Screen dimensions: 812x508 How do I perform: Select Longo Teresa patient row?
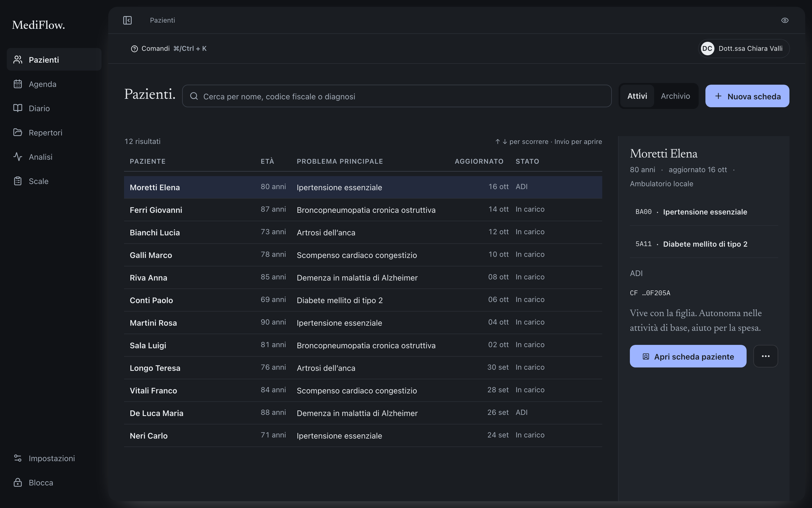(363, 367)
